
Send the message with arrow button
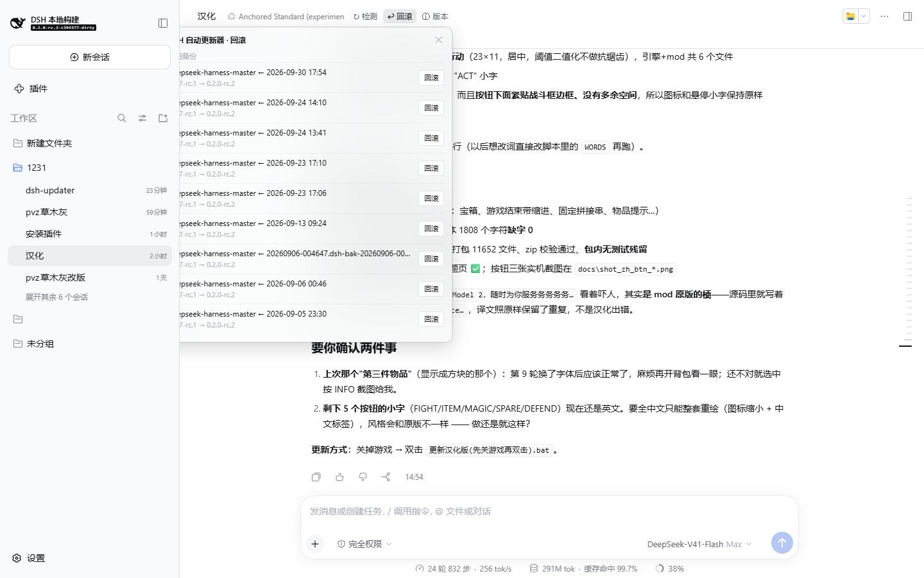pyautogui.click(x=782, y=543)
